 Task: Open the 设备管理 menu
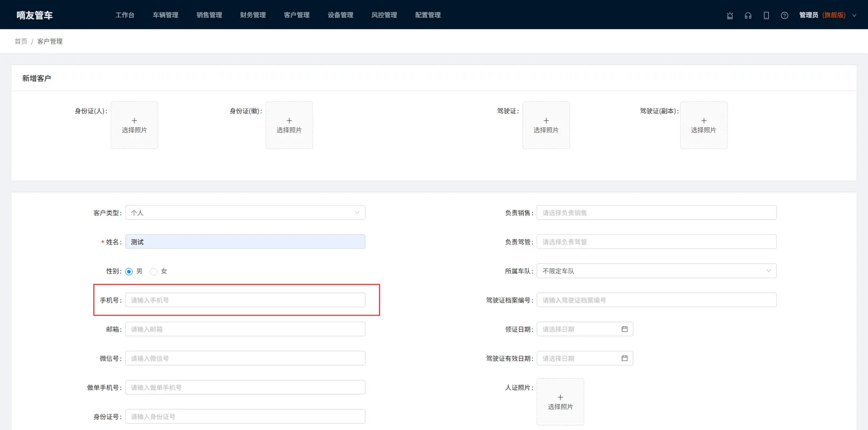[341, 15]
